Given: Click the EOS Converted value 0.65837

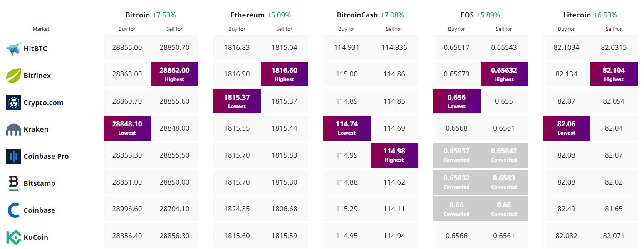Looking at the screenshot, I should pyautogui.click(x=456, y=155).
